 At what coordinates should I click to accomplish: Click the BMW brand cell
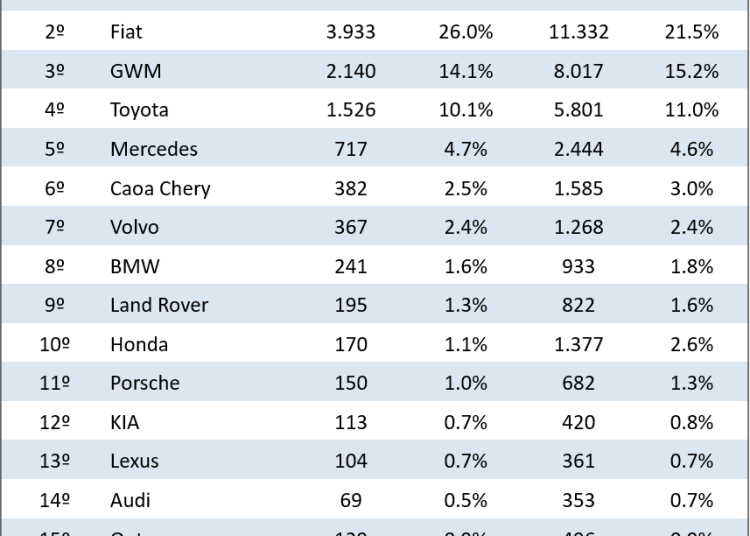pyautogui.click(x=134, y=266)
